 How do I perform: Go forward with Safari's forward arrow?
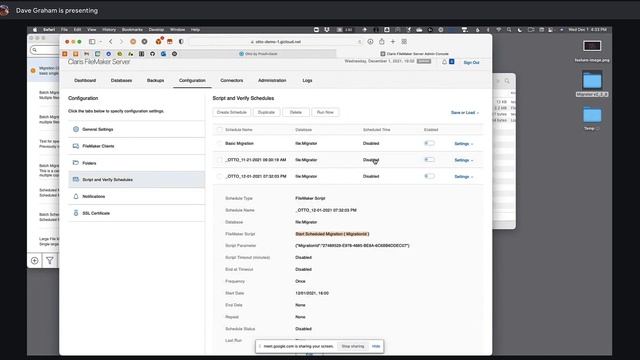(121, 42)
